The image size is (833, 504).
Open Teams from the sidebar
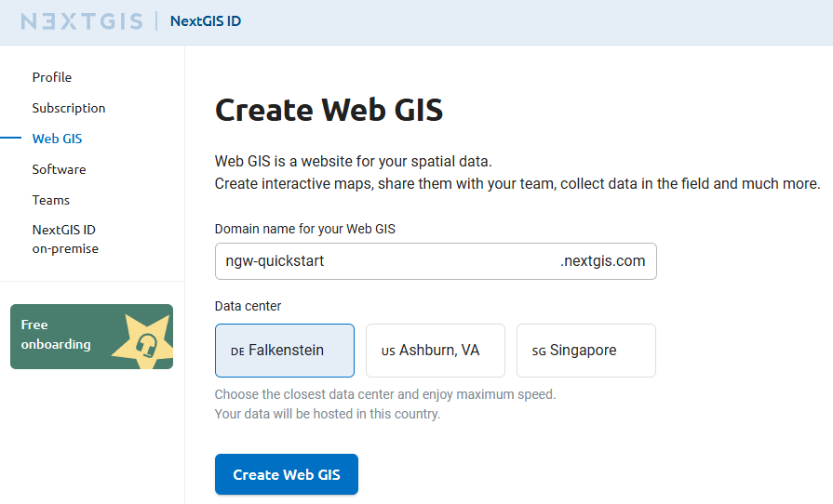[x=51, y=200]
